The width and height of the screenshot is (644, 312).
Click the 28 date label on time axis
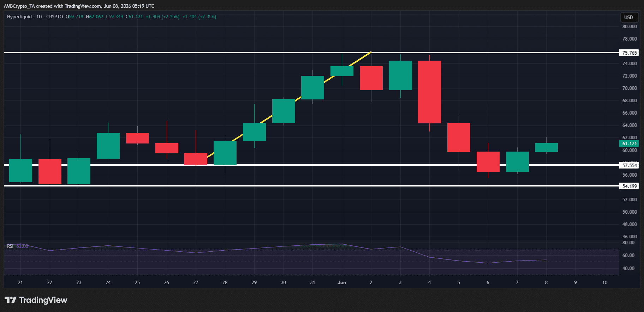coord(225,282)
